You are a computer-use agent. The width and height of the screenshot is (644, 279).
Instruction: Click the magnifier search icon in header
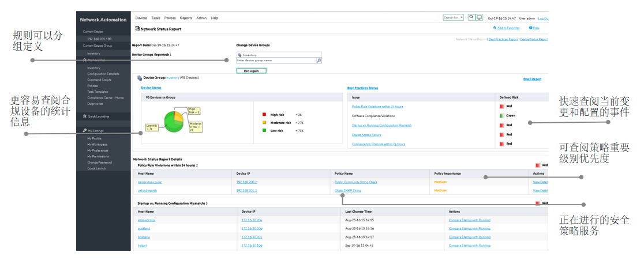pyautogui.click(x=471, y=17)
